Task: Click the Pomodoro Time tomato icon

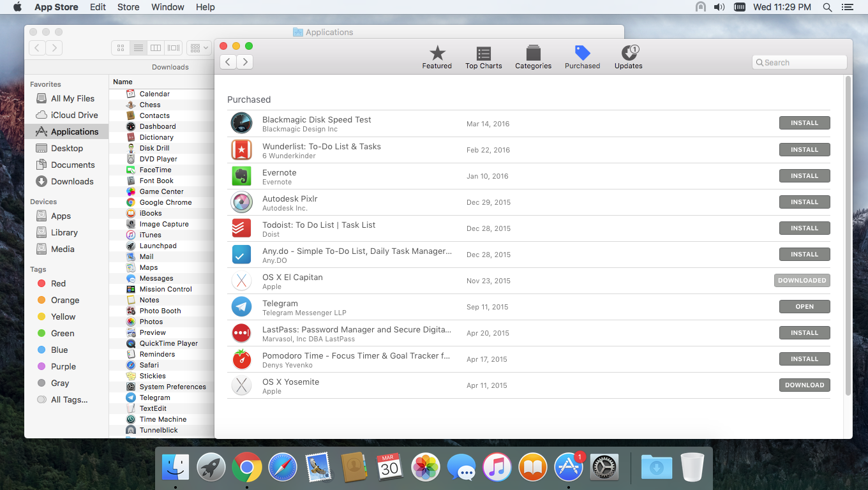Action: (241, 359)
